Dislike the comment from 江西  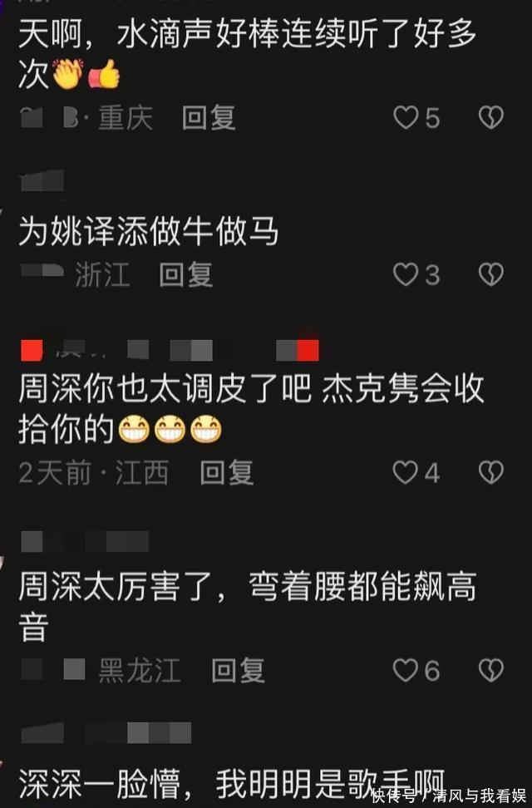(x=490, y=472)
